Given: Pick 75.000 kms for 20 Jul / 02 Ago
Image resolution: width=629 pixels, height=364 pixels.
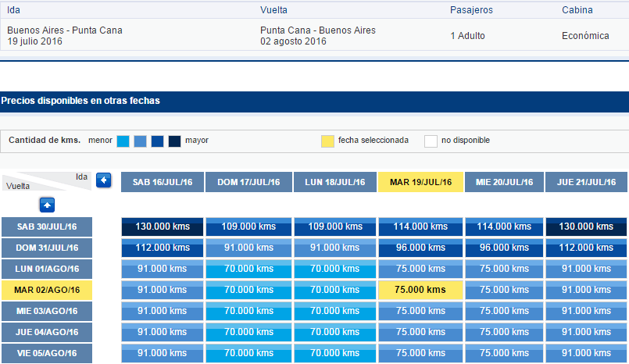Looking at the screenshot, I should pyautogui.click(x=504, y=290).
